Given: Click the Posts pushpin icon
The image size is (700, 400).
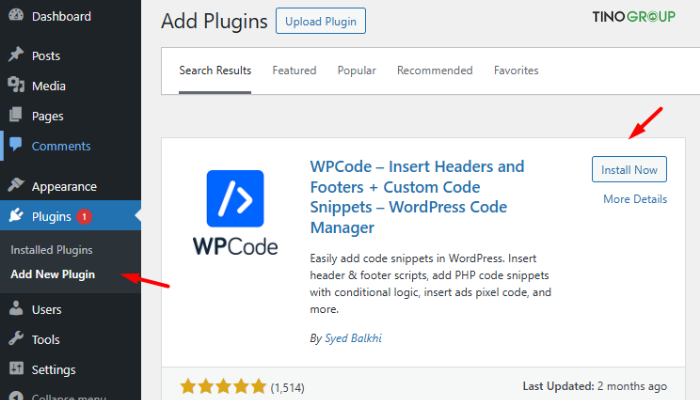Looking at the screenshot, I should tap(16, 54).
